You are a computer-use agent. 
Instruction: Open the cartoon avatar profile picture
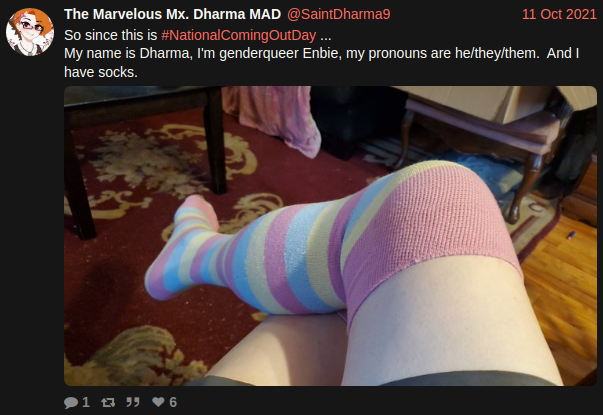point(30,32)
